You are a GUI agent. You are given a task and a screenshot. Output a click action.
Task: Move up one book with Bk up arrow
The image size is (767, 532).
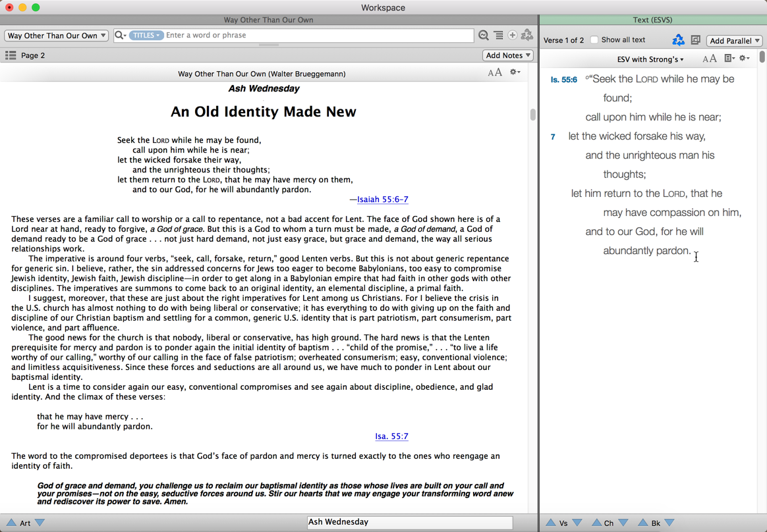click(x=643, y=523)
